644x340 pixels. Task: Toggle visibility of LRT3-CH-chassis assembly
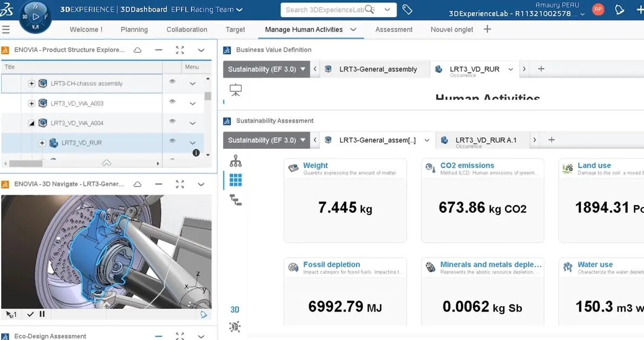tap(173, 83)
